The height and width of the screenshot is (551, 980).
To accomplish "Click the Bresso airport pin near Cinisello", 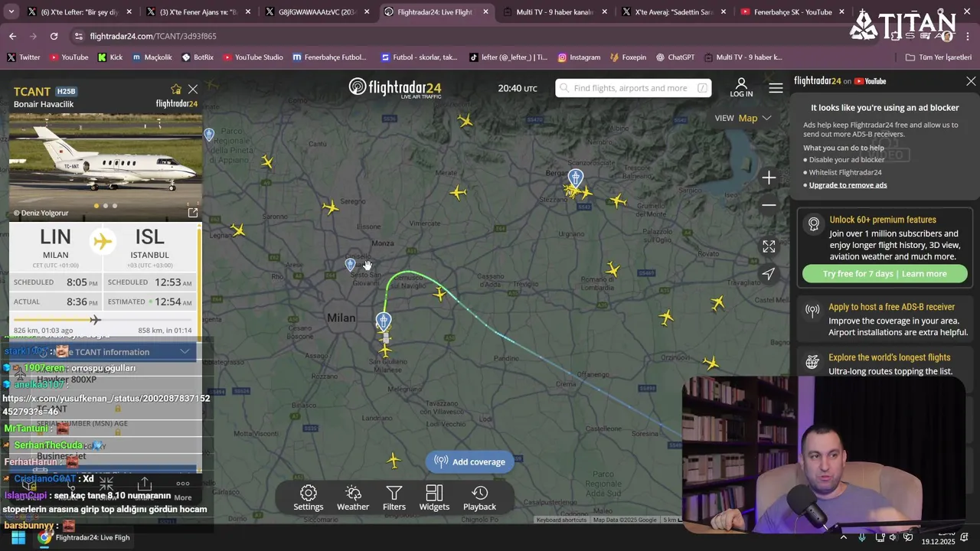I will pyautogui.click(x=350, y=265).
